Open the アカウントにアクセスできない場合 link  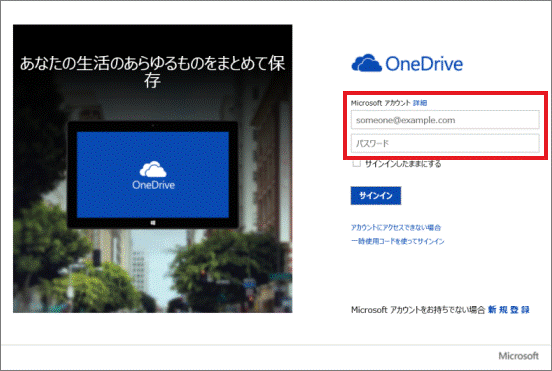(396, 227)
